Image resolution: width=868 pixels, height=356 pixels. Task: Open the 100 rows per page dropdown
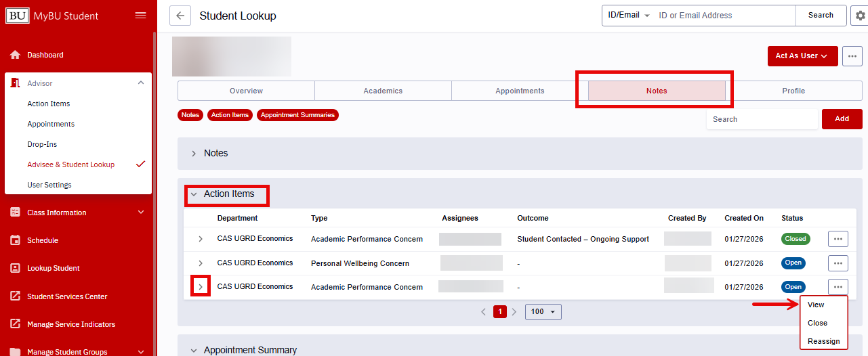point(543,312)
